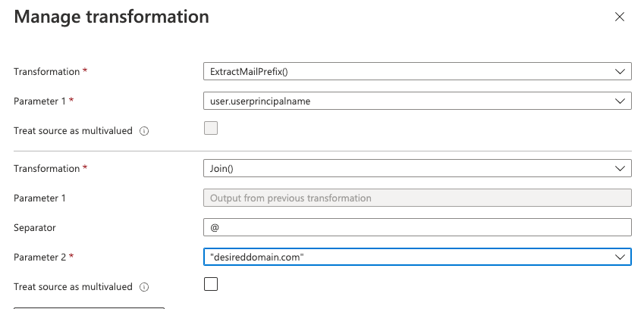644x309 pixels.
Task: Click the Parameter 2 label
Action: pos(40,257)
